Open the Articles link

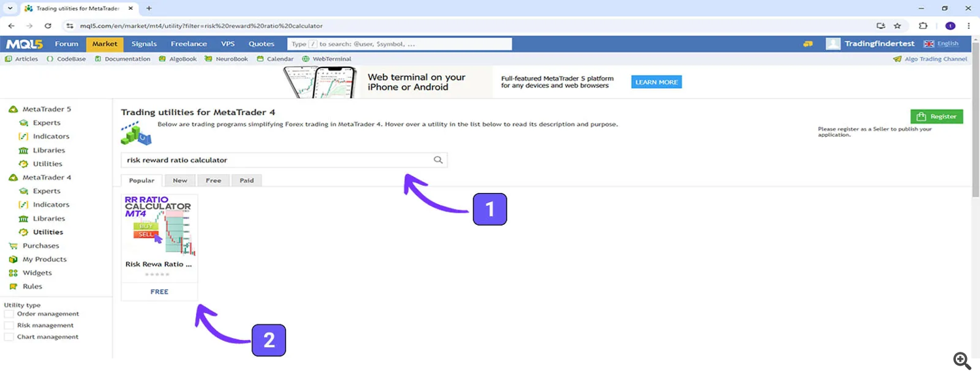(x=22, y=59)
